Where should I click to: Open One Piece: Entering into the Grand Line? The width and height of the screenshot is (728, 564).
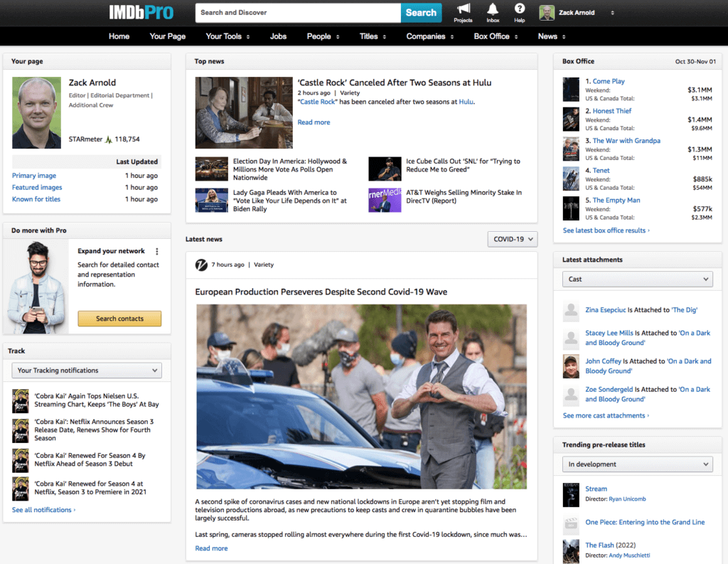click(x=645, y=522)
